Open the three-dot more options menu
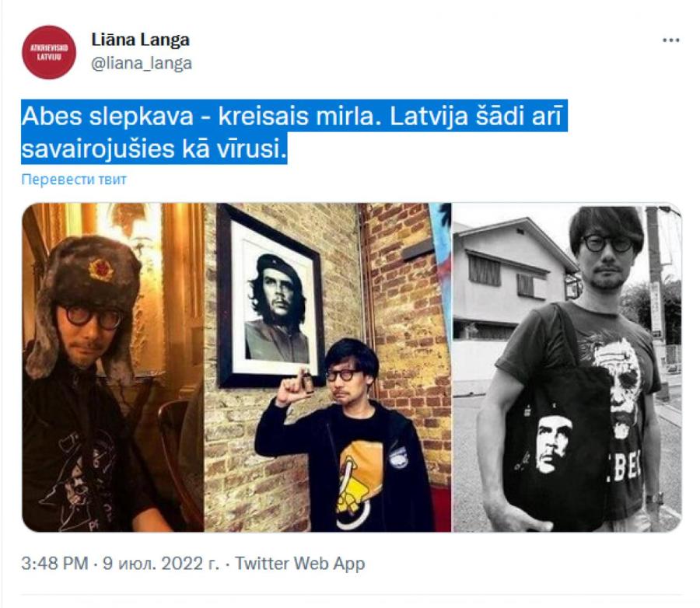The image size is (700, 608). coord(670,40)
